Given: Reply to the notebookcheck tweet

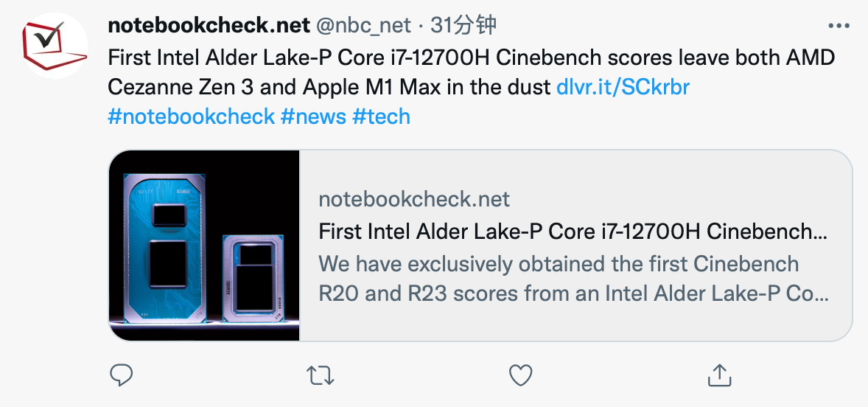Looking at the screenshot, I should click(x=121, y=375).
